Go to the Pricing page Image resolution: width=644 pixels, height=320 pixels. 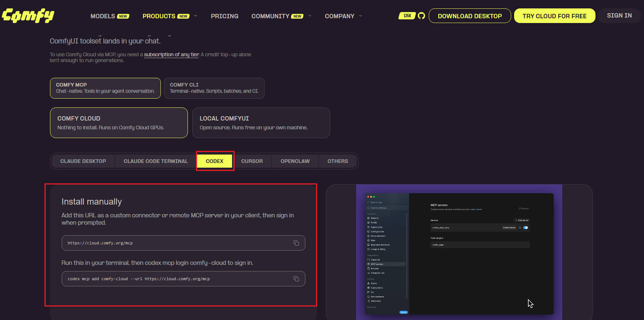pyautogui.click(x=224, y=16)
